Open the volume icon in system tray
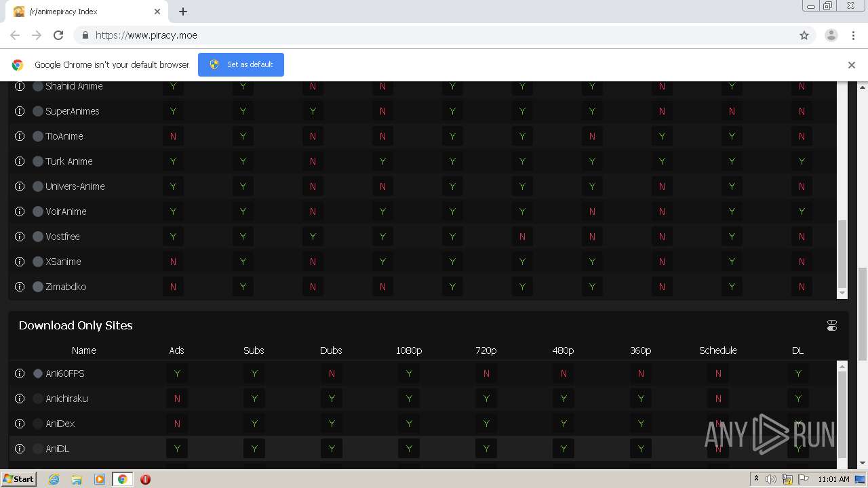868x488 pixels. (x=771, y=479)
